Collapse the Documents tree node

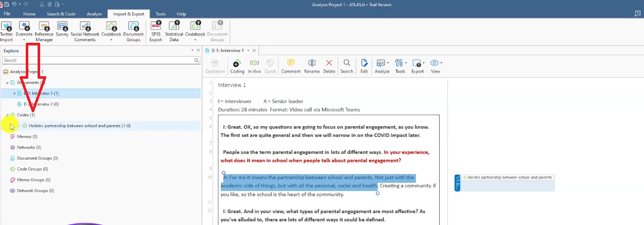(x=7, y=82)
